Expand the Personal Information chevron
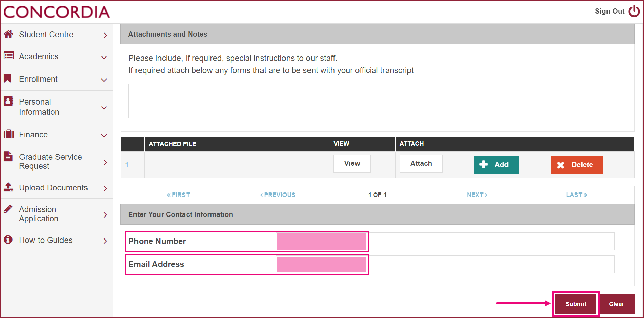 [x=104, y=108]
